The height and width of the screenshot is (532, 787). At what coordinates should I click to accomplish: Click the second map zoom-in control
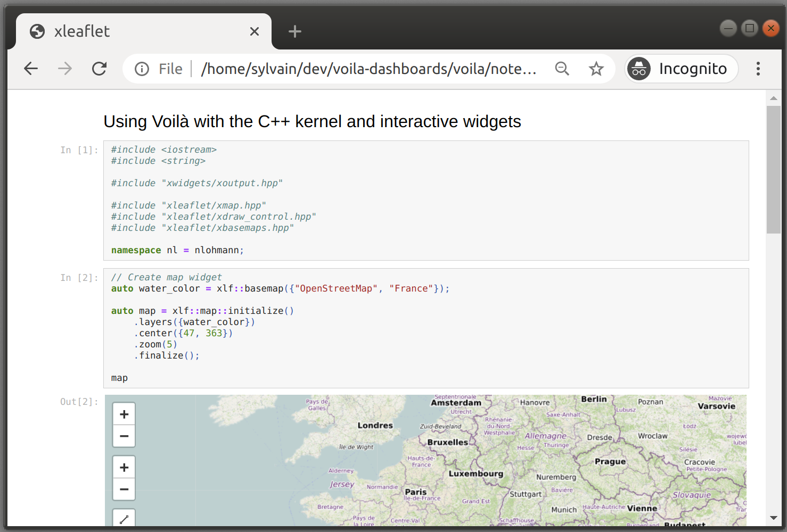tap(124, 467)
